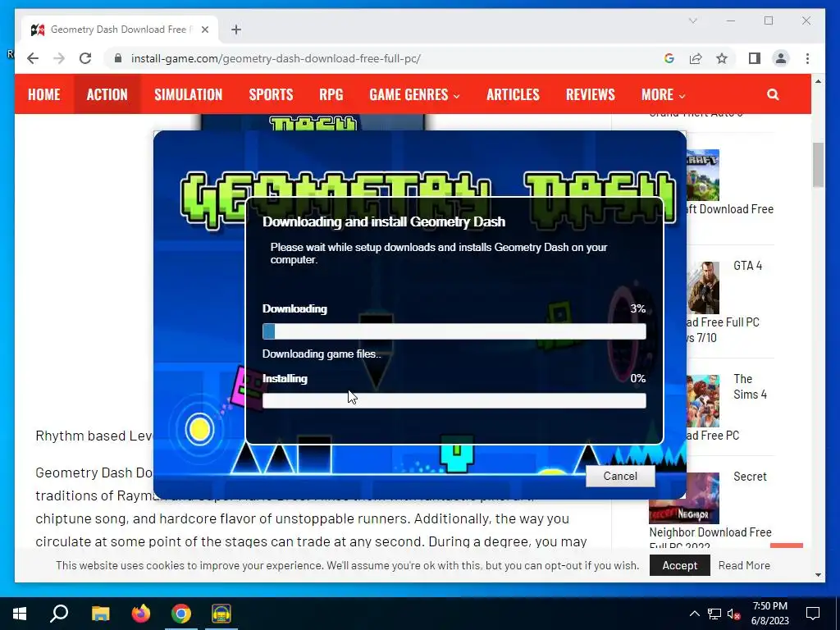Close the Geometry Dash Download Free tab
840x630 pixels.
pos(204,30)
